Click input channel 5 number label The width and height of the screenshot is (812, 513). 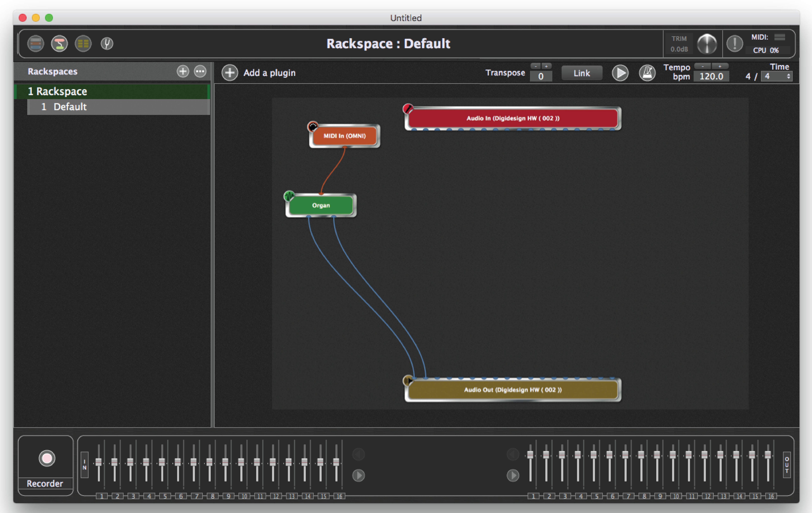coord(165,496)
